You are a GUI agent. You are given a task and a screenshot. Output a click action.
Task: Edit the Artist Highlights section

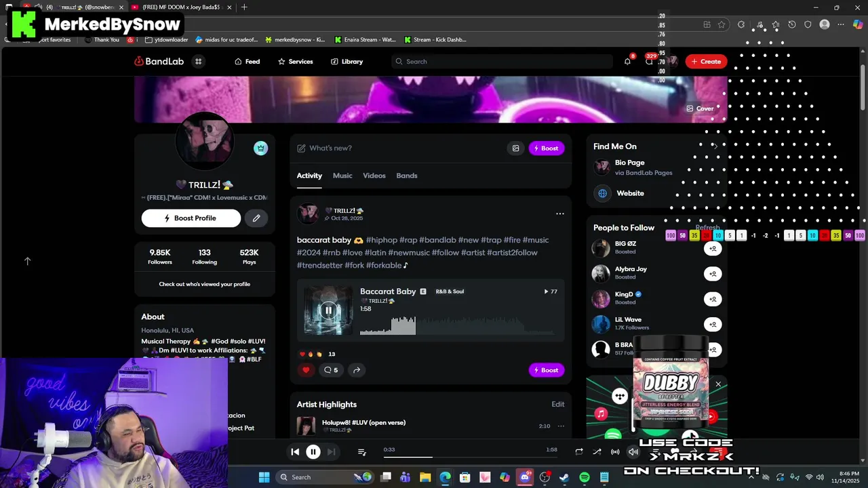[x=557, y=405]
